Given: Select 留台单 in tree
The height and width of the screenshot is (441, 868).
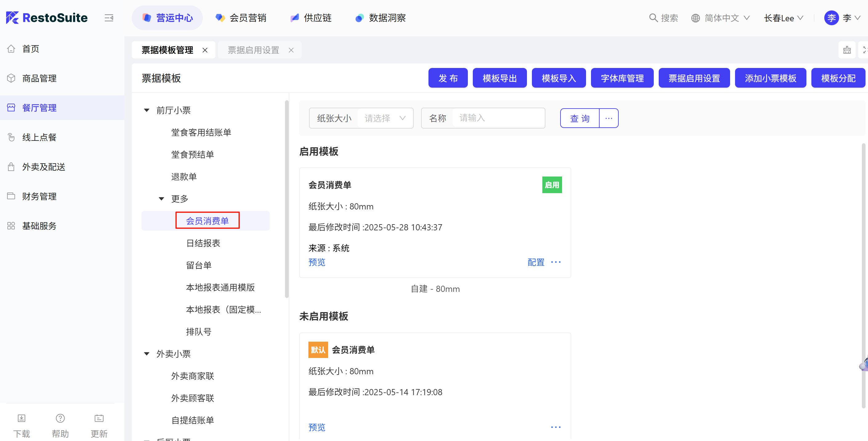Looking at the screenshot, I should [199, 265].
